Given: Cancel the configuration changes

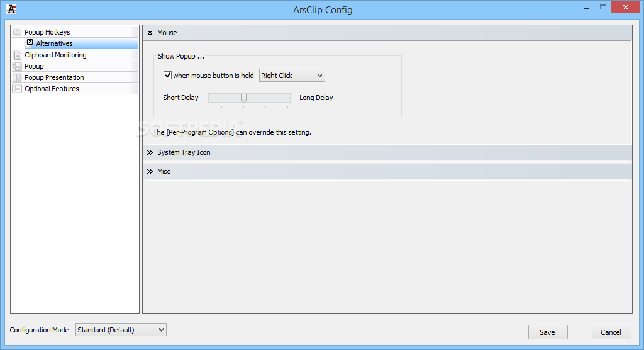Looking at the screenshot, I should (611, 332).
